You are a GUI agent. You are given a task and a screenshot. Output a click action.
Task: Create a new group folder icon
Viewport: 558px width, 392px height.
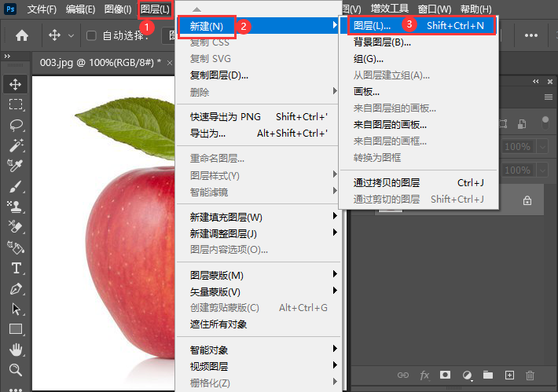[x=488, y=375]
